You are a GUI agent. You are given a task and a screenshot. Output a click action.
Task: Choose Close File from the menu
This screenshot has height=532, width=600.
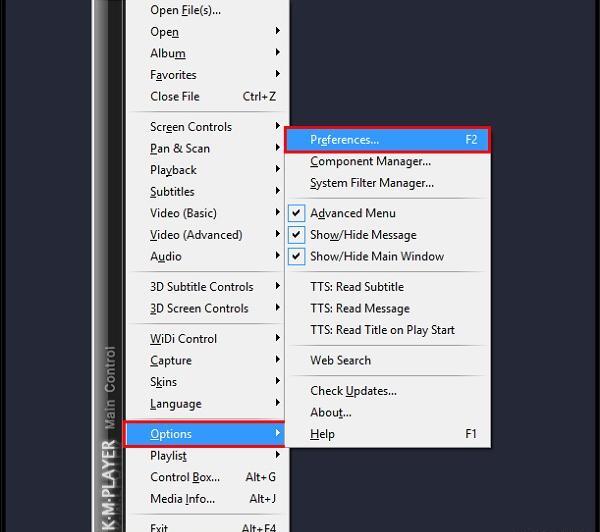pyautogui.click(x=207, y=96)
